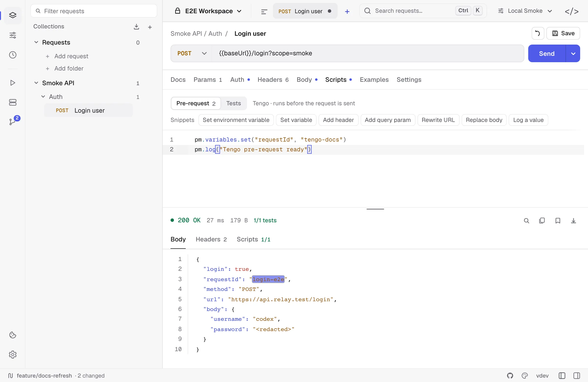
Task: Insert the Rewrite URL snippet
Action: pos(438,120)
